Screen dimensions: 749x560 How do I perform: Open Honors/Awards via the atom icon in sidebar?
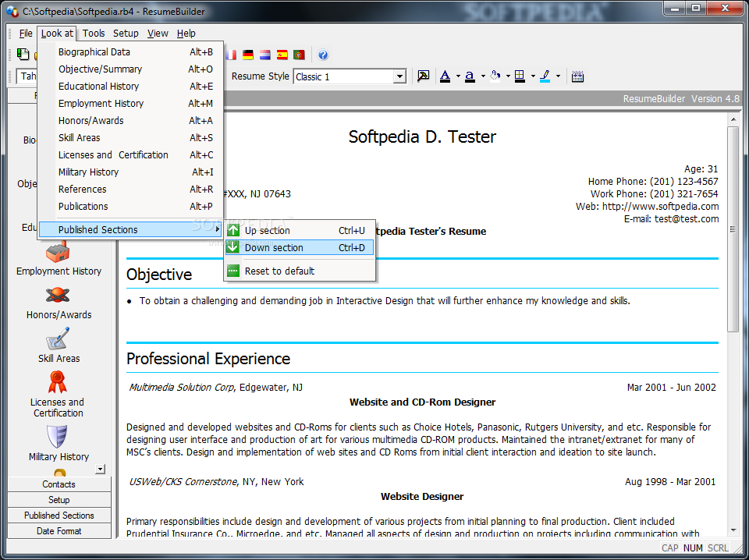click(58, 296)
